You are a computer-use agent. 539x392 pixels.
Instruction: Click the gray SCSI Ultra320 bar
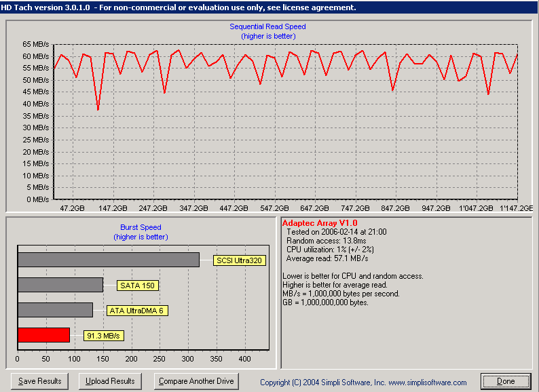pyautogui.click(x=109, y=260)
